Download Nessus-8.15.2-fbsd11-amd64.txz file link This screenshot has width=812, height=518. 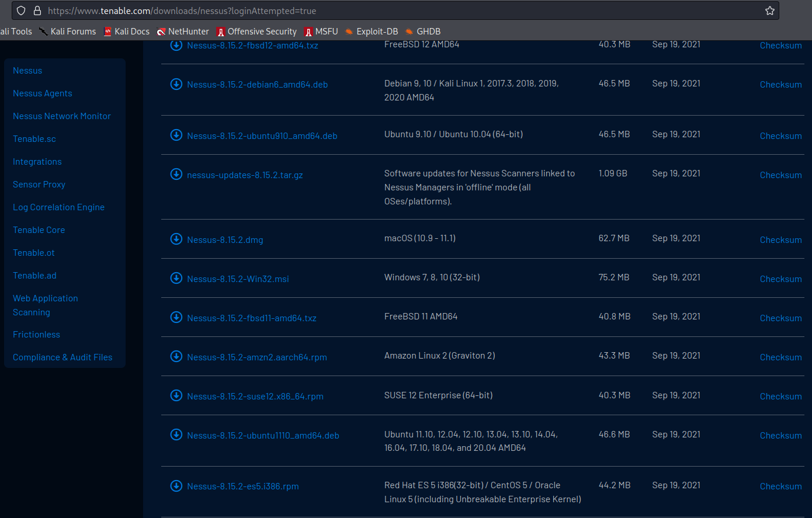[252, 318]
